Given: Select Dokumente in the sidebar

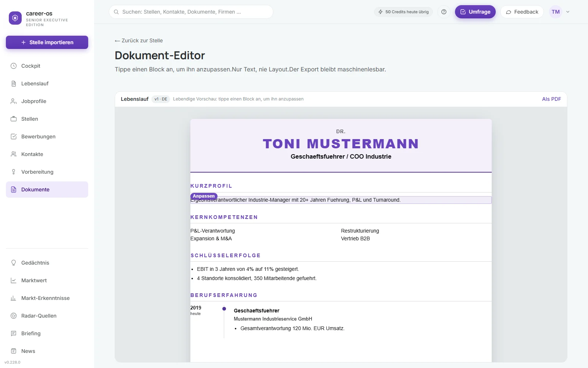Looking at the screenshot, I should click(47, 190).
